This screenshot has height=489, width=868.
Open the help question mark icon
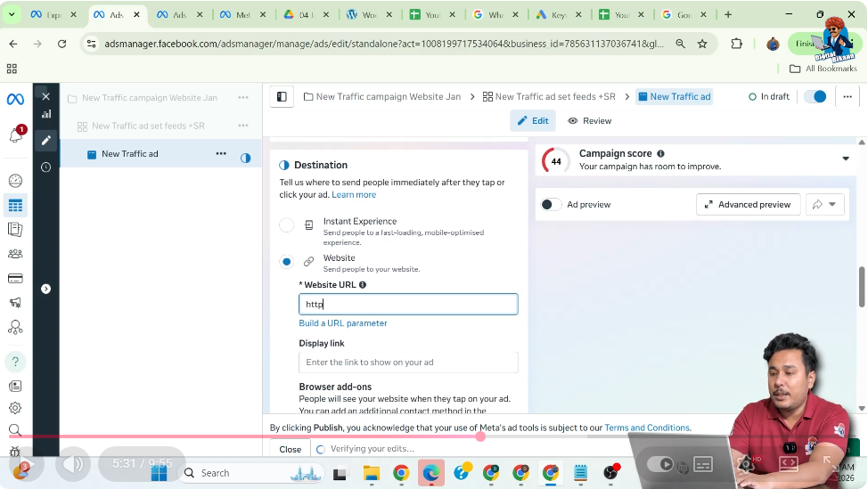point(15,362)
